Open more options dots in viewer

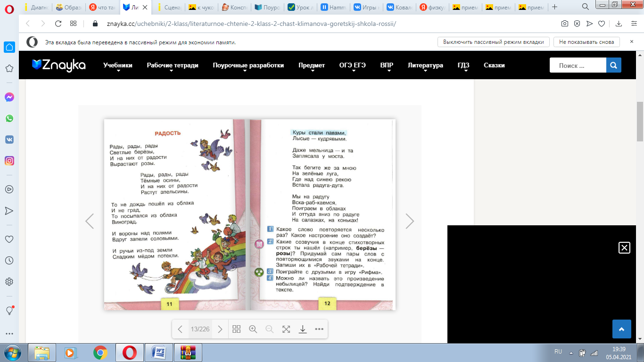coord(319,329)
